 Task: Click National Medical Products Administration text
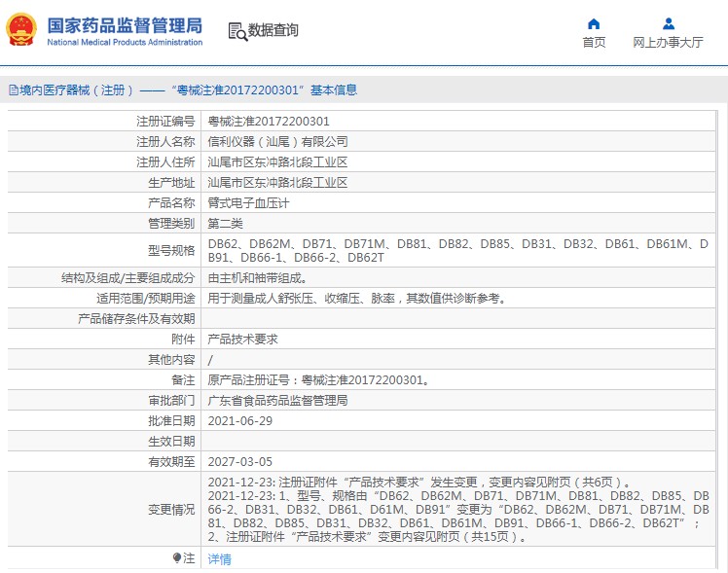click(x=125, y=42)
